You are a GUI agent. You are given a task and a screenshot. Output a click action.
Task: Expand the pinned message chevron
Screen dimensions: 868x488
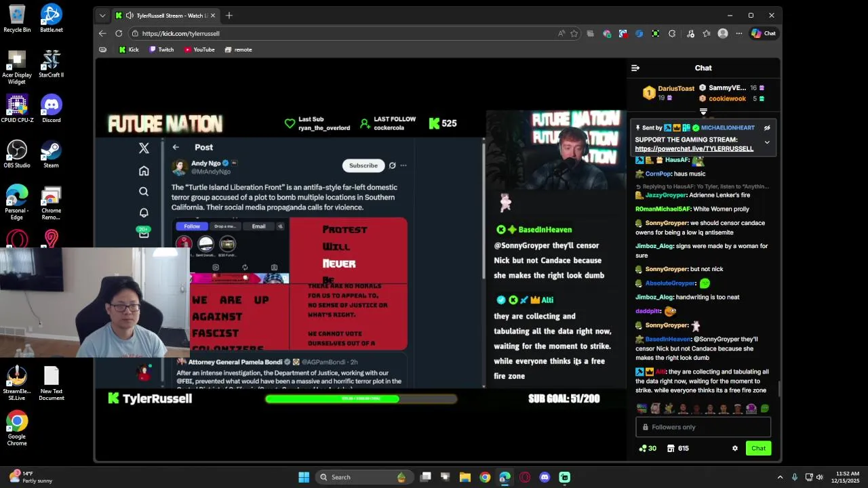click(767, 142)
